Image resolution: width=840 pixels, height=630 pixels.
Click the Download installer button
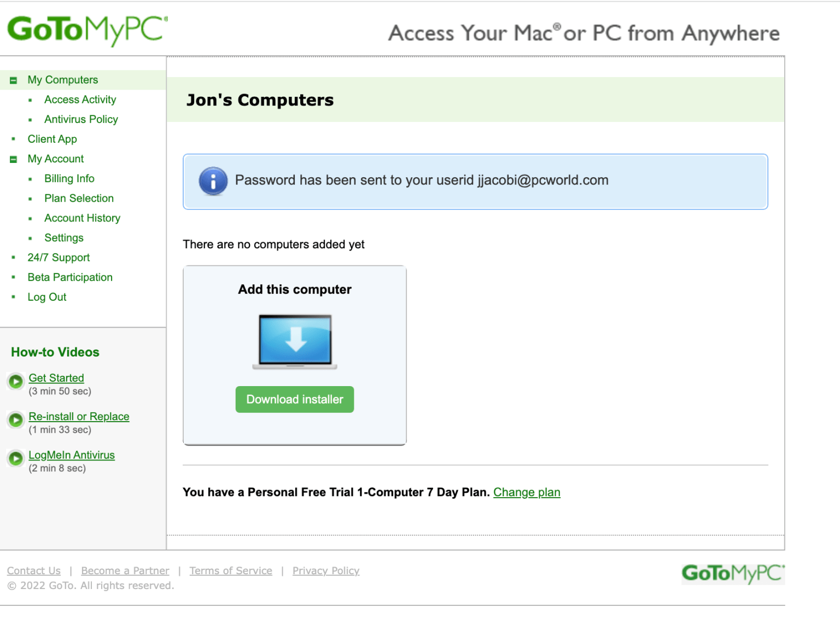pyautogui.click(x=294, y=399)
